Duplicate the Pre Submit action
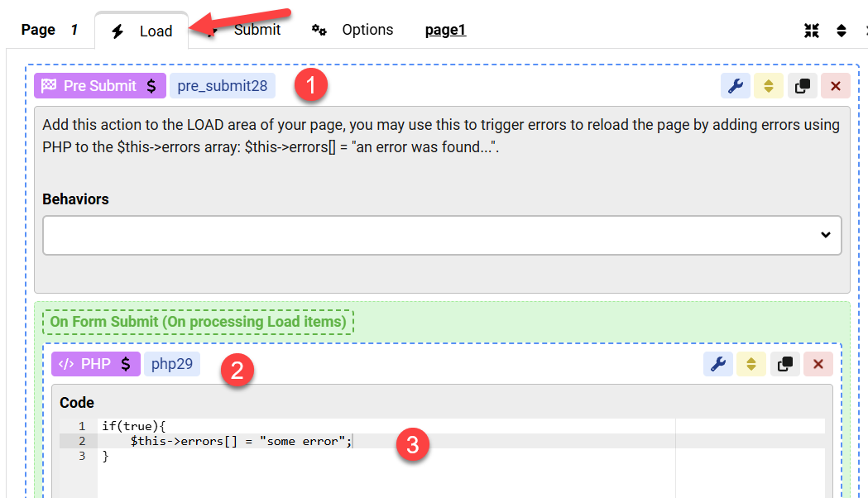Viewport: 868px width, 498px height. pos(801,85)
